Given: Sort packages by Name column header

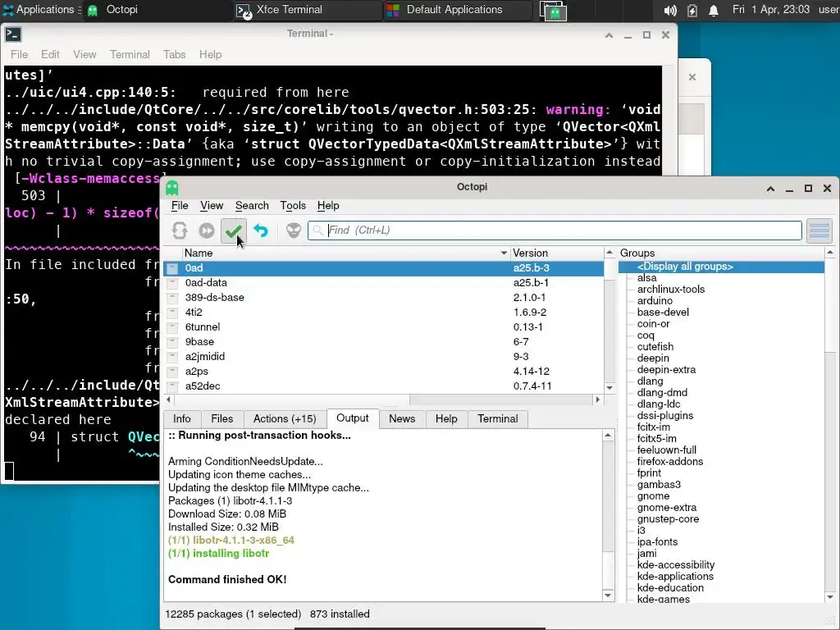Looking at the screenshot, I should click(345, 253).
